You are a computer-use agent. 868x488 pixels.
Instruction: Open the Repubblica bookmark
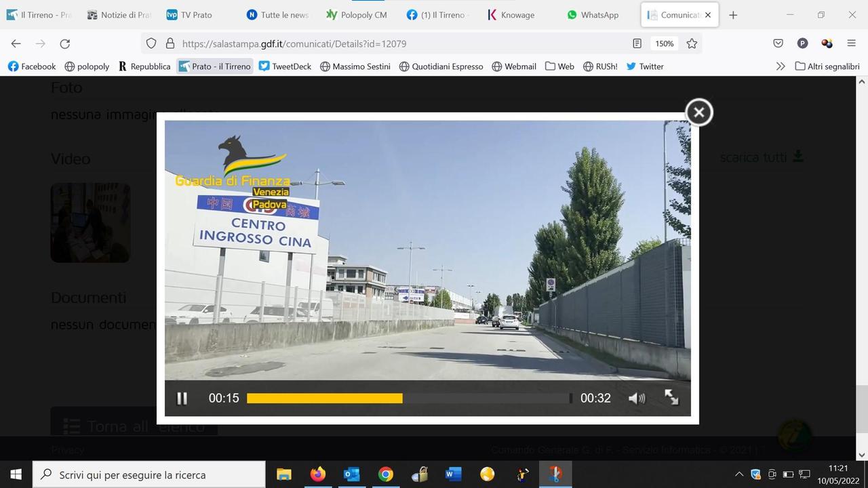pos(144,66)
